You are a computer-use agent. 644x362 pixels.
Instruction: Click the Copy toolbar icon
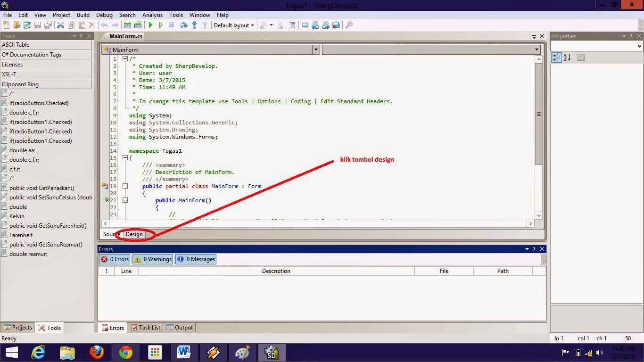[71, 25]
